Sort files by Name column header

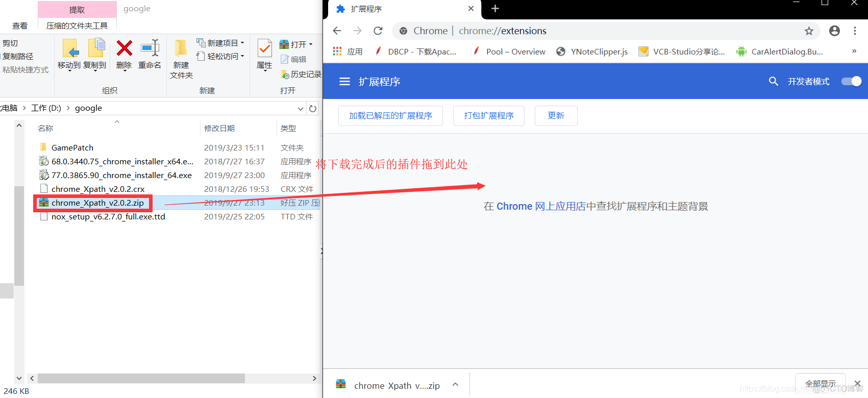coord(45,128)
